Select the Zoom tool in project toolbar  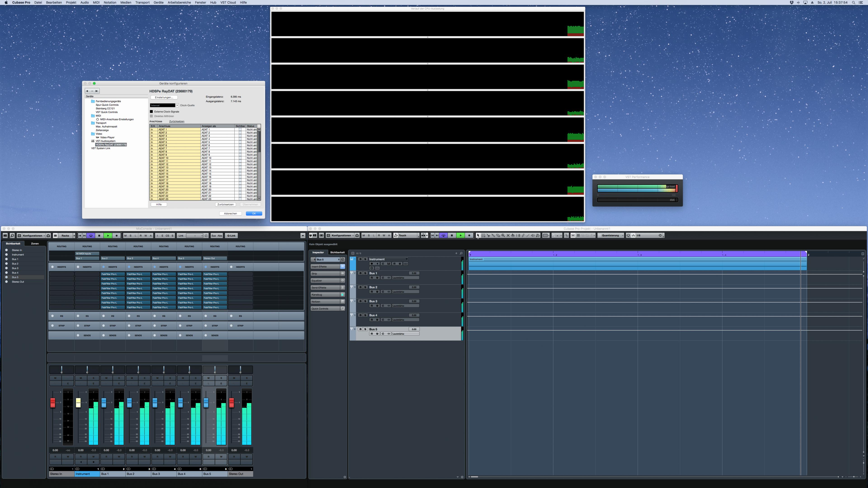503,236
